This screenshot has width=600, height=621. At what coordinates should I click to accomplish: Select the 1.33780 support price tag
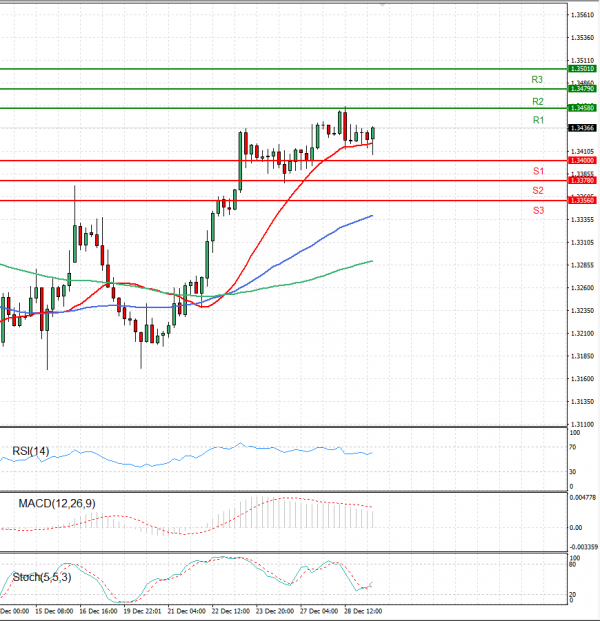coord(582,181)
